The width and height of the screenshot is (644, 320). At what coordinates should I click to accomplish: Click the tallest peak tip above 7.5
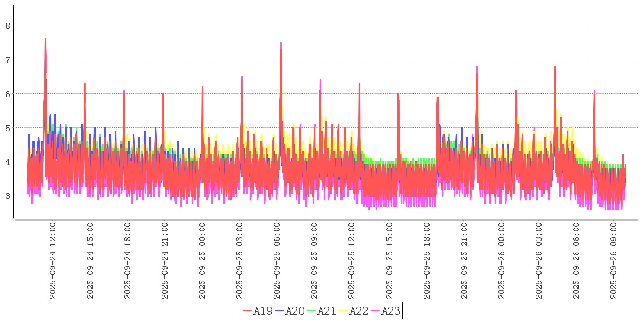45,39
